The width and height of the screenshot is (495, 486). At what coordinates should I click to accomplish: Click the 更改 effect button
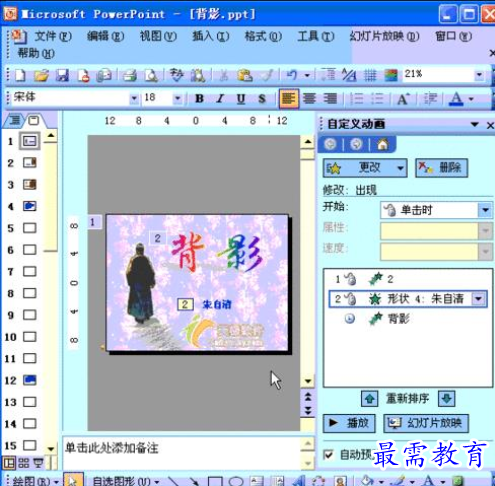(365, 168)
